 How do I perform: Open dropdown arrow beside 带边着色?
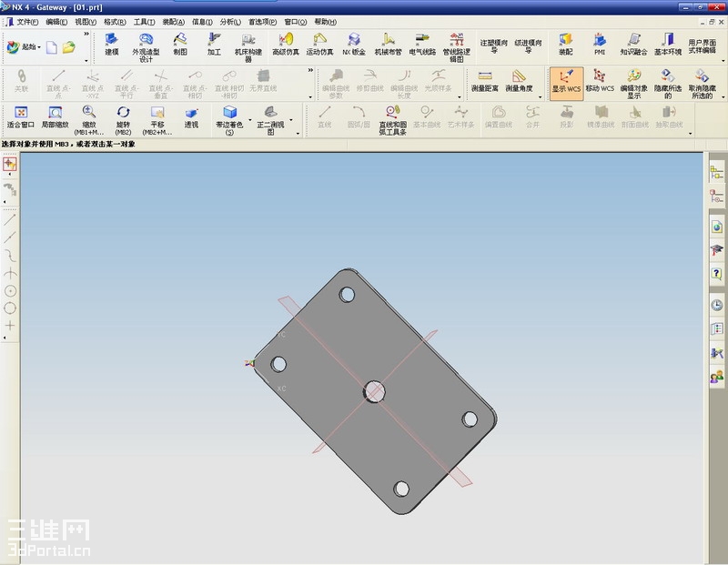coord(250,120)
